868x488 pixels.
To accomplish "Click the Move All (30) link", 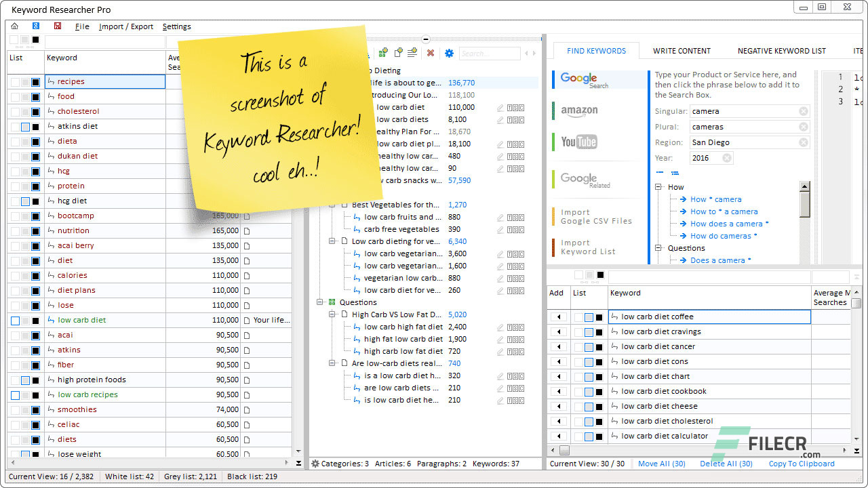I will 661,464.
